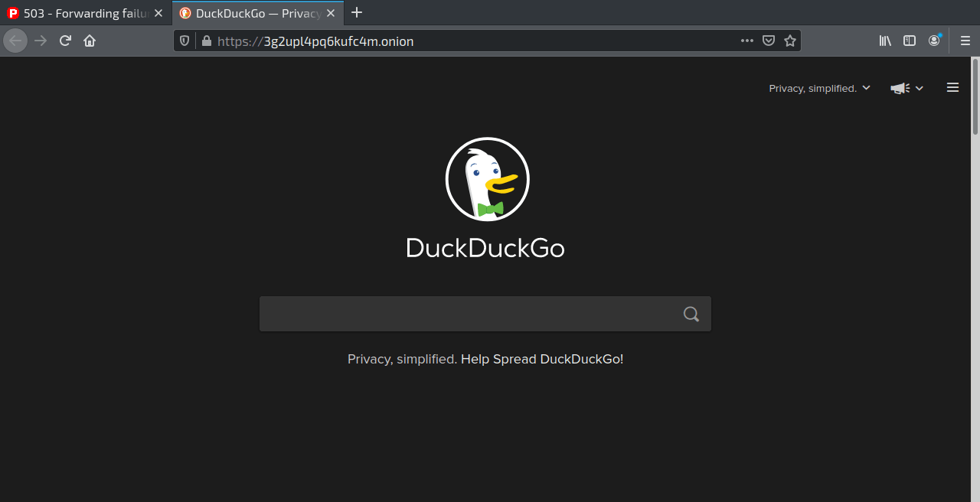The image size is (980, 502).
Task: Click the DuckDuckGo duck logo
Action: click(x=488, y=179)
